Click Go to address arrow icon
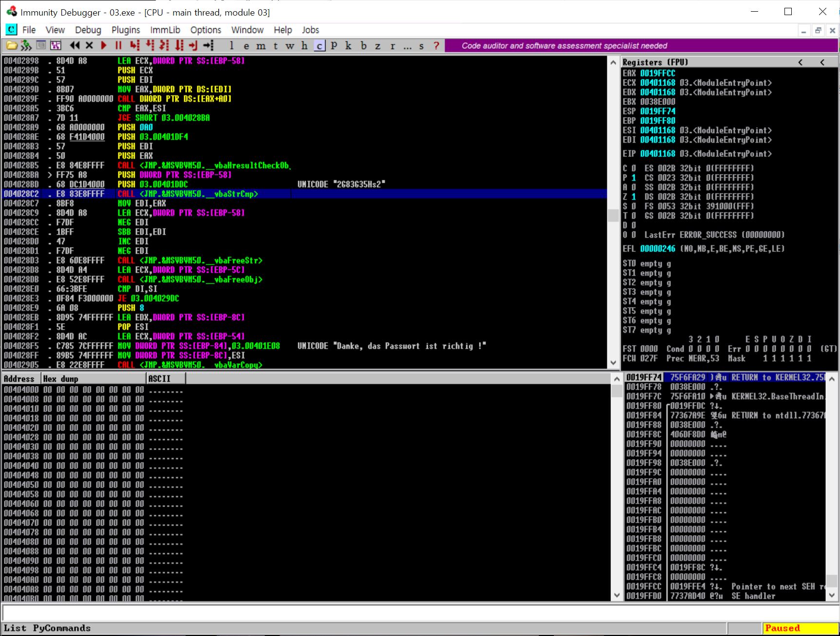 (x=209, y=46)
